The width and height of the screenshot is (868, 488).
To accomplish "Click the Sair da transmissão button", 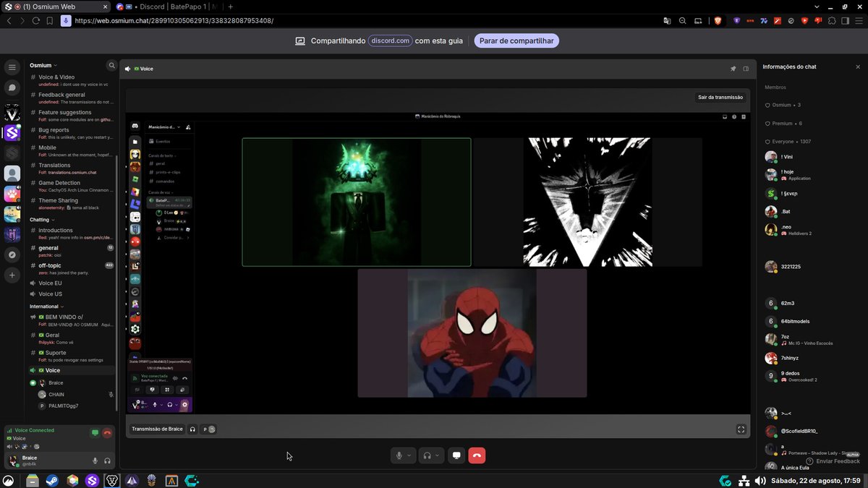I will [x=720, y=97].
